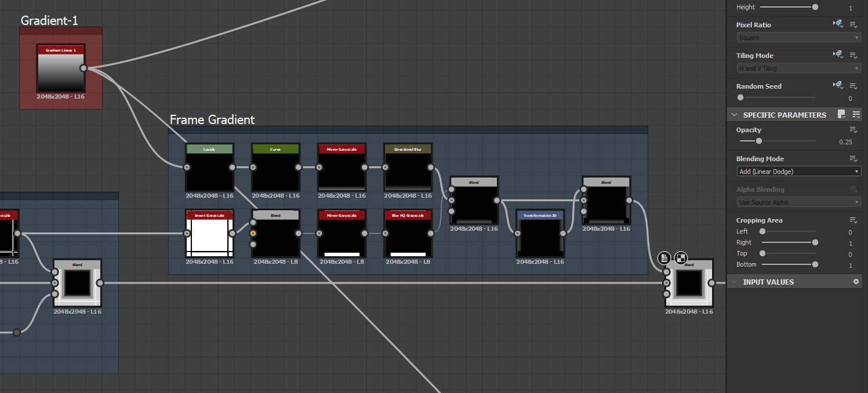Open the Pixel Ratio Square dropdown

799,38
